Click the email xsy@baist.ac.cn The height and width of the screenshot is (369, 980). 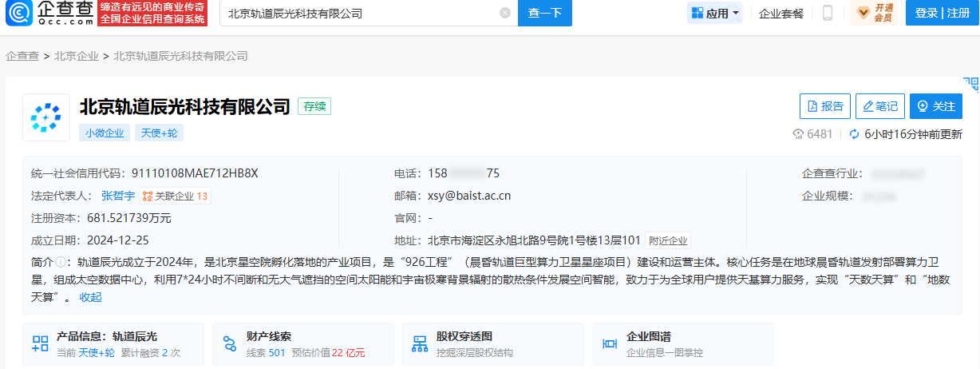(469, 196)
